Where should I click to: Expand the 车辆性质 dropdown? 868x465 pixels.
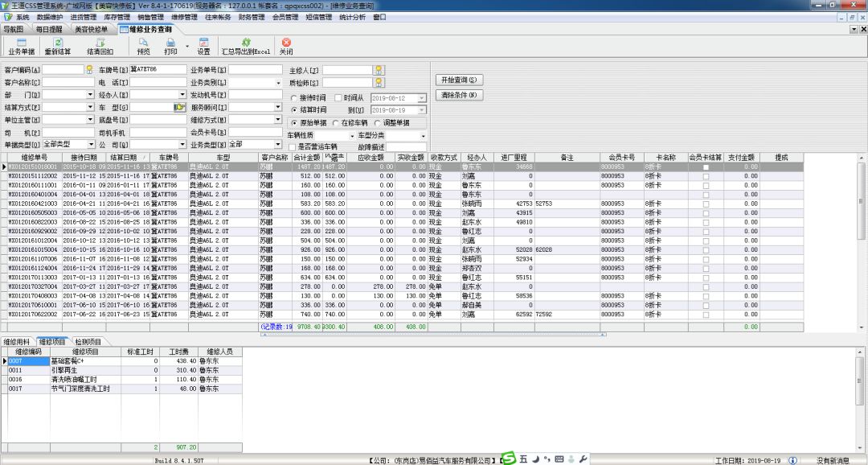click(351, 136)
